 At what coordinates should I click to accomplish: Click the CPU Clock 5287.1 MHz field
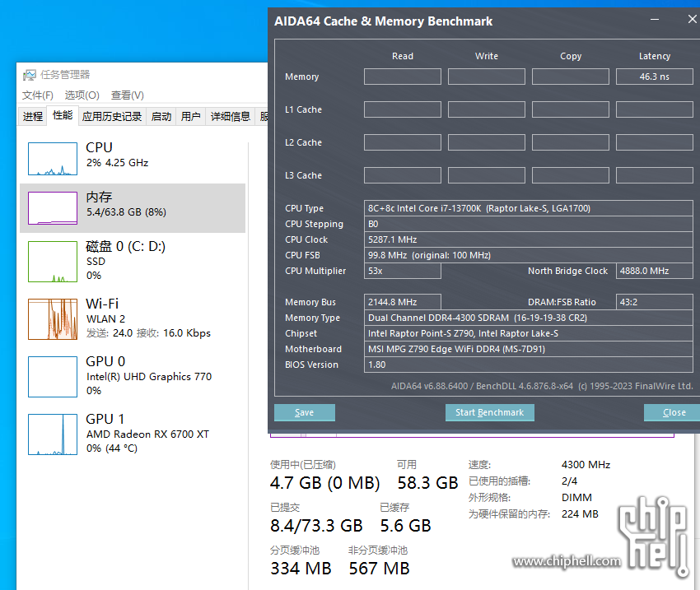pyautogui.click(x=529, y=239)
